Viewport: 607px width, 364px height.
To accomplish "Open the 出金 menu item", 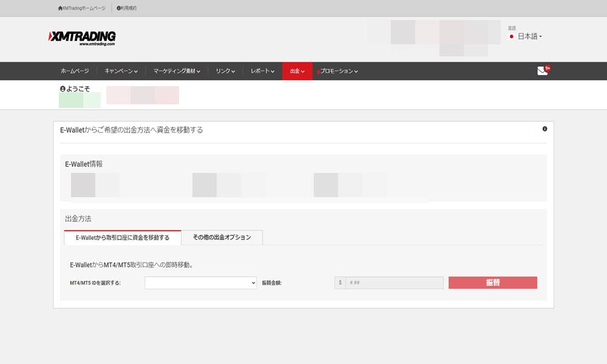I will pos(297,71).
